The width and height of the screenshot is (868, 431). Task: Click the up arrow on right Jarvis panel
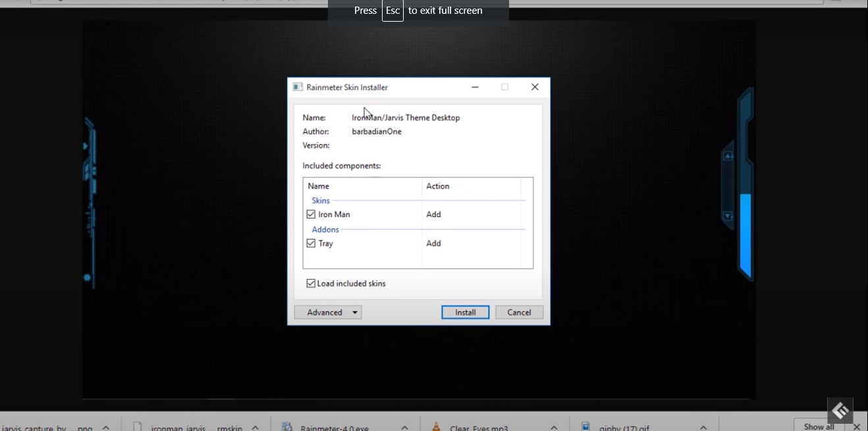(728, 156)
